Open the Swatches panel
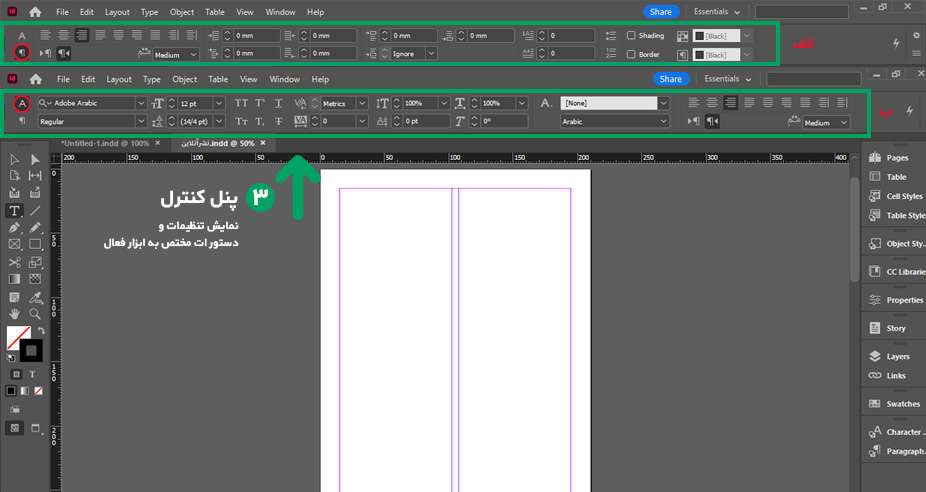Image resolution: width=926 pixels, height=492 pixels. click(x=902, y=404)
